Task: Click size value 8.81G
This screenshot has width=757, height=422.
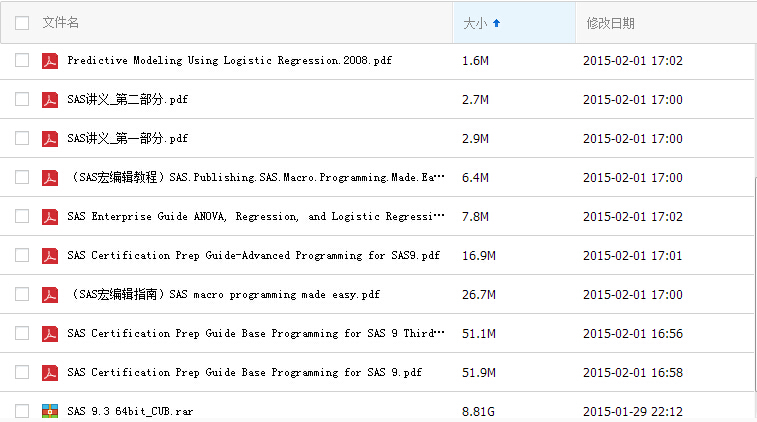Action: point(478,412)
